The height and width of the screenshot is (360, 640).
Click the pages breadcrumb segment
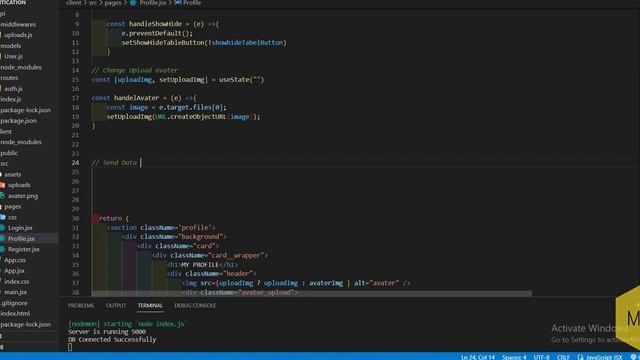[113, 3]
